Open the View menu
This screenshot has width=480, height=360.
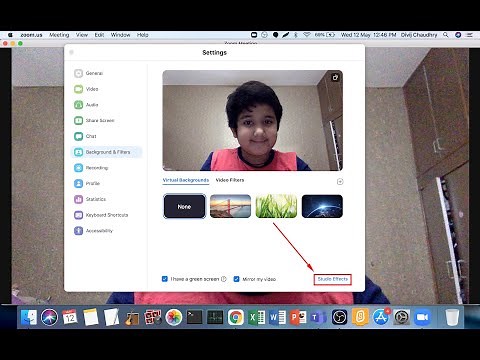coord(82,35)
